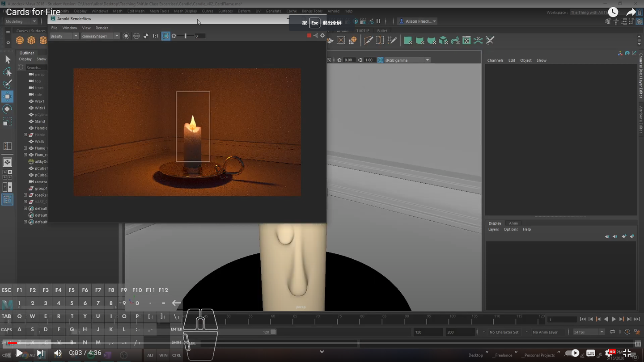
Task: Toggle the sRGB color management button
Action: 380,60
